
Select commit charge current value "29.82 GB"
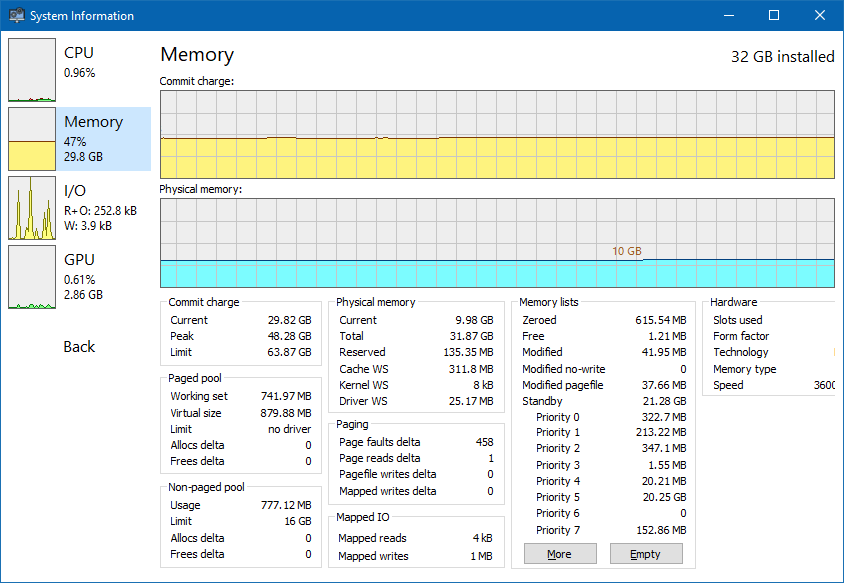(290, 320)
